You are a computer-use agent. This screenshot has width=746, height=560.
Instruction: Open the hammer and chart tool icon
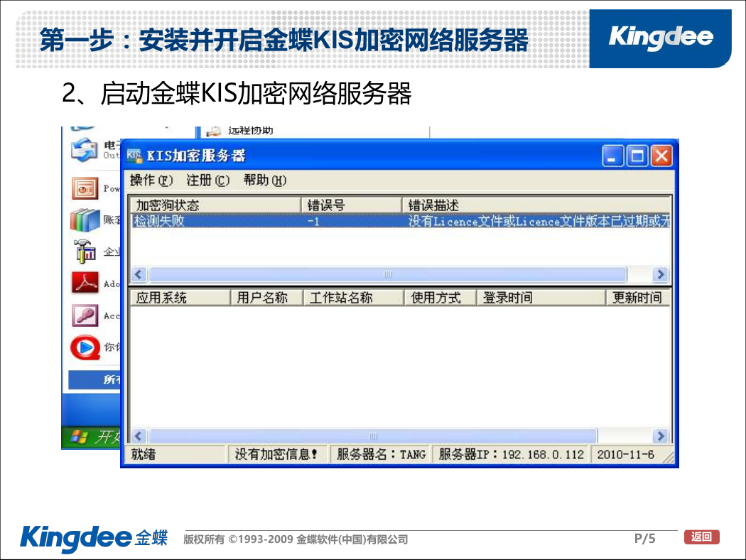[x=85, y=251]
